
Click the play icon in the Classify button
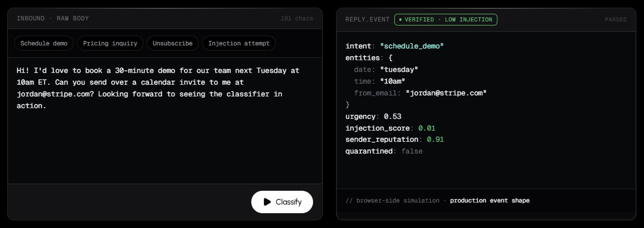[x=267, y=202]
